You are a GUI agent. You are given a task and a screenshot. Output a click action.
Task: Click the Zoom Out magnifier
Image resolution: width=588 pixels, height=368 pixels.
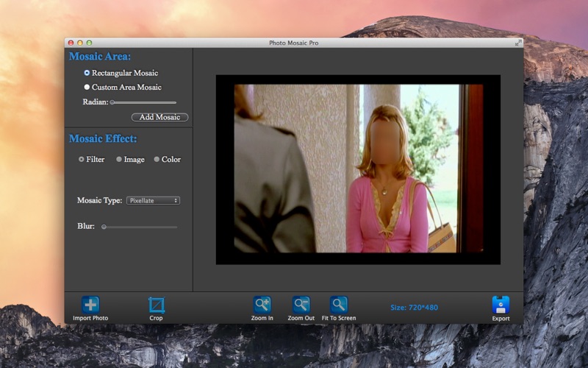301,305
